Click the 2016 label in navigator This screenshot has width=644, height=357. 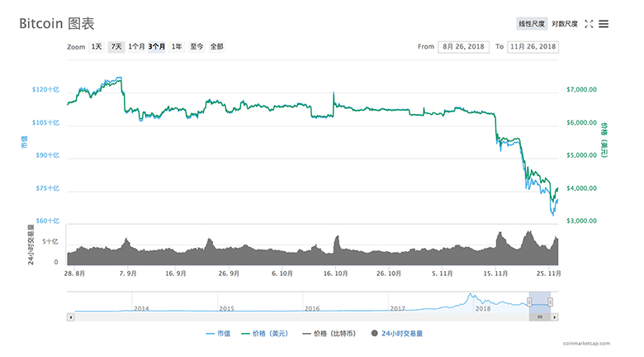(312, 308)
